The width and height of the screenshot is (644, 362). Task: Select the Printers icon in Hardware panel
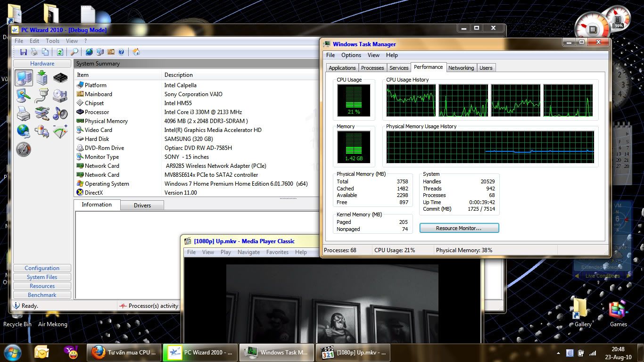[24, 114]
